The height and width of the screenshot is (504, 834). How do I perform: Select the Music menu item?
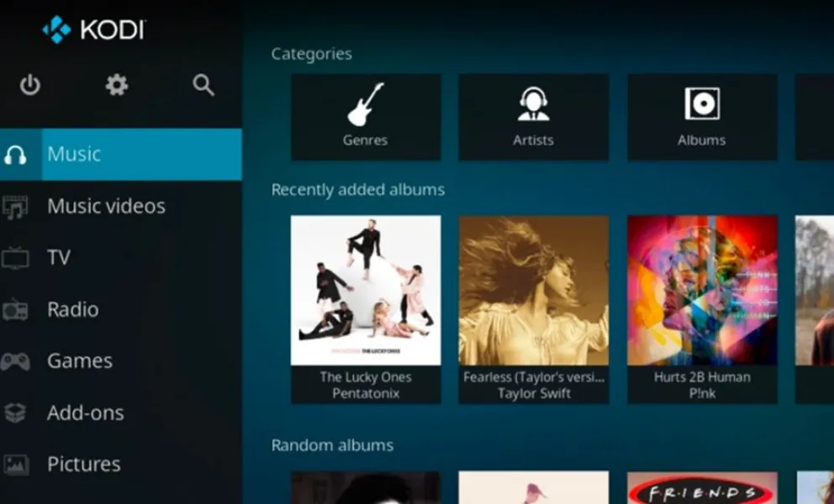121,155
